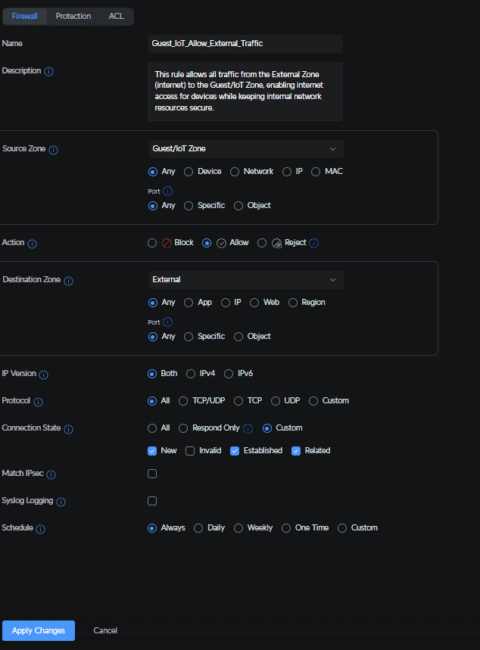Open the Action info icon
This screenshot has height=650, width=480.
32,244
